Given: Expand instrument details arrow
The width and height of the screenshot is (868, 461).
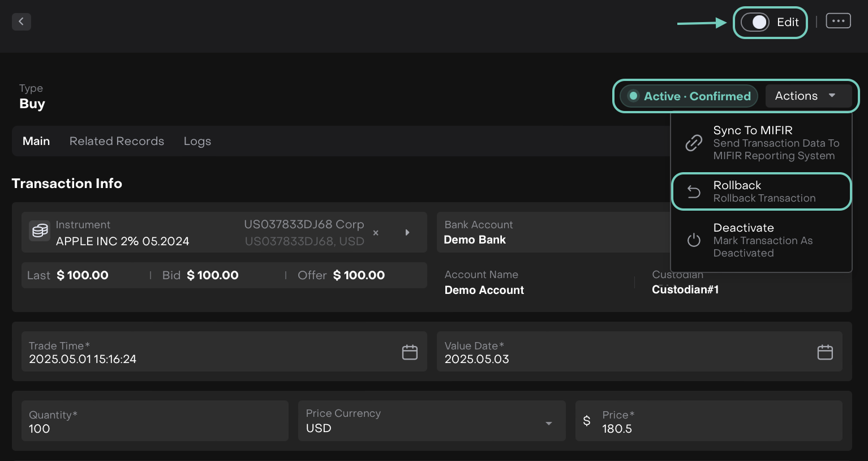Looking at the screenshot, I should click(x=407, y=233).
